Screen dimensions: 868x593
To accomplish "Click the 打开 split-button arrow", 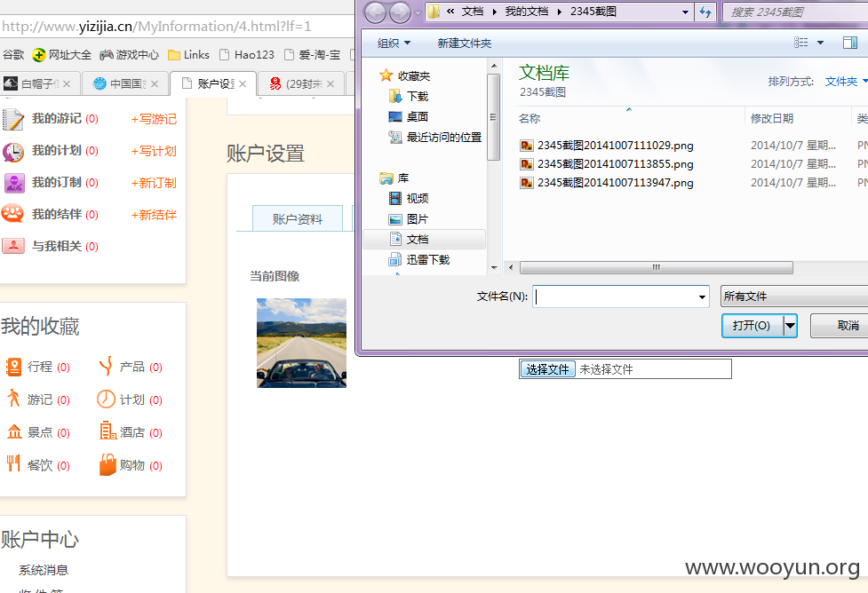I will tap(790, 326).
